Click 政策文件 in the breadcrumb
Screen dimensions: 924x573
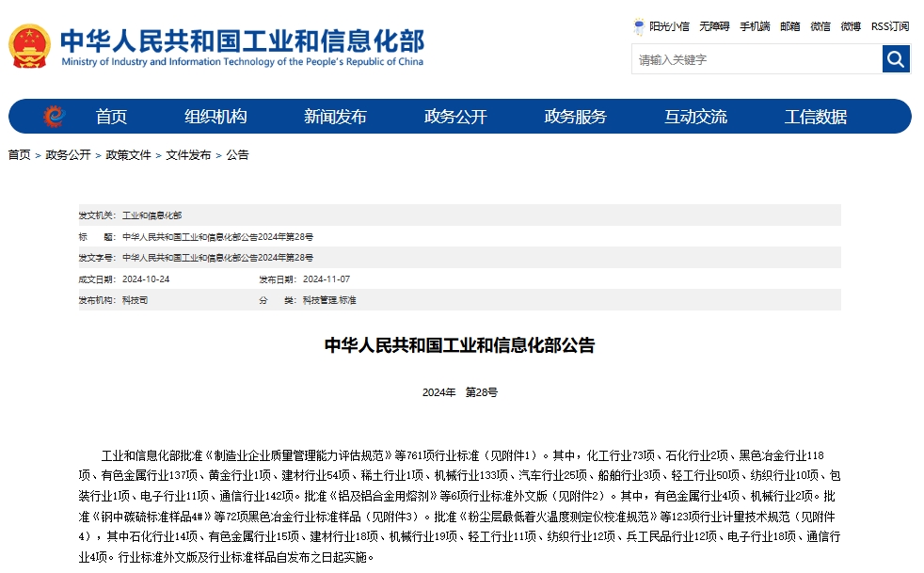128,155
